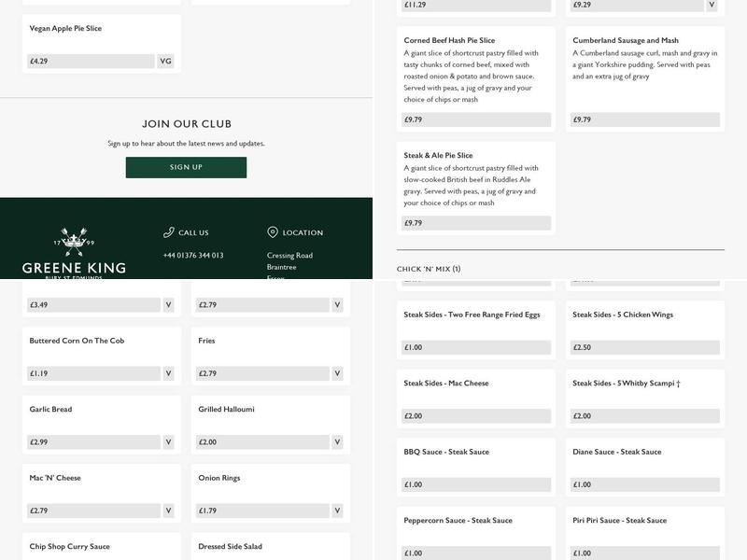
Task: Click the location pin icon
Action: (x=273, y=232)
